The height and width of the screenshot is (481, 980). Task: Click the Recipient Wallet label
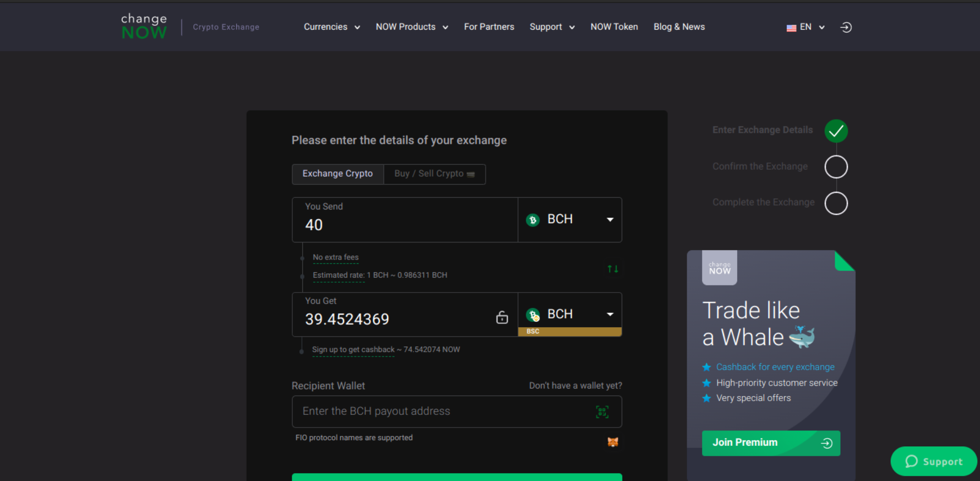tap(328, 386)
